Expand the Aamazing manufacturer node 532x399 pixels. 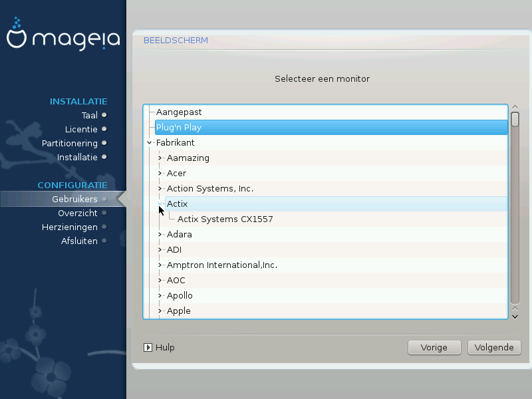pos(160,158)
